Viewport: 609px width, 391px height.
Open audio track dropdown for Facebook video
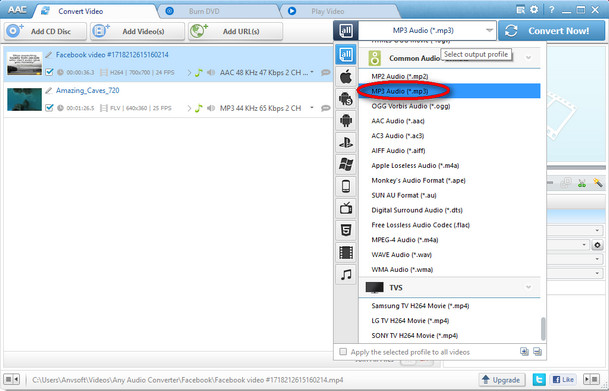(312, 72)
